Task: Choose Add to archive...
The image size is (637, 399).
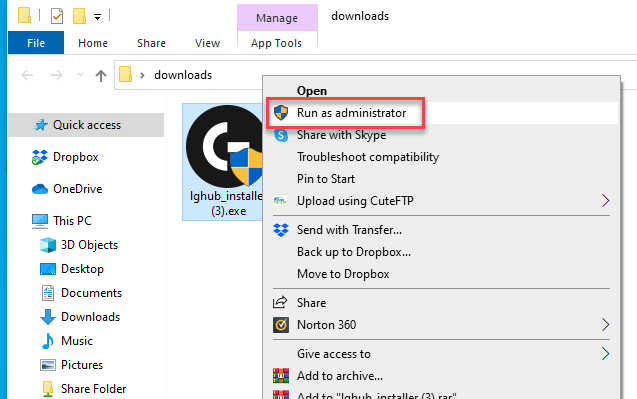Action: 340,376
